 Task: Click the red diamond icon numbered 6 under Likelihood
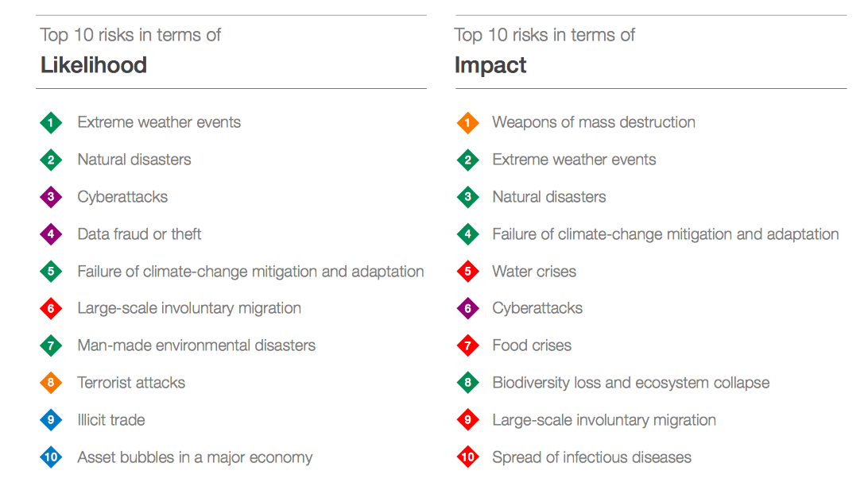[x=51, y=309]
